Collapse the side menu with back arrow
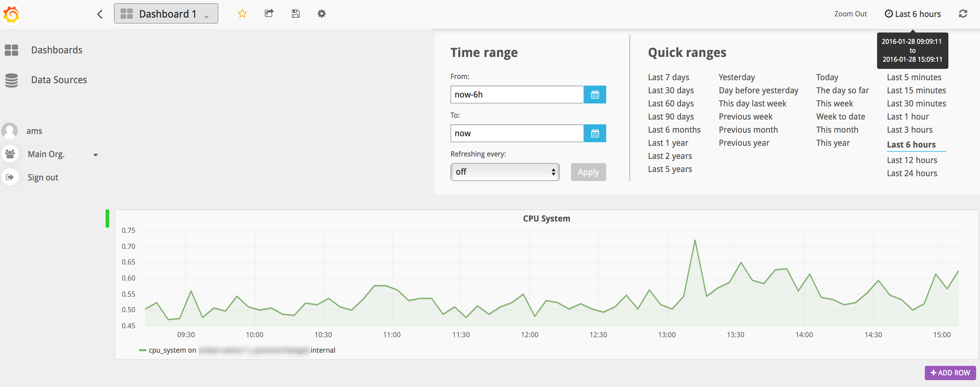Image resolution: width=980 pixels, height=387 pixels. tap(100, 14)
